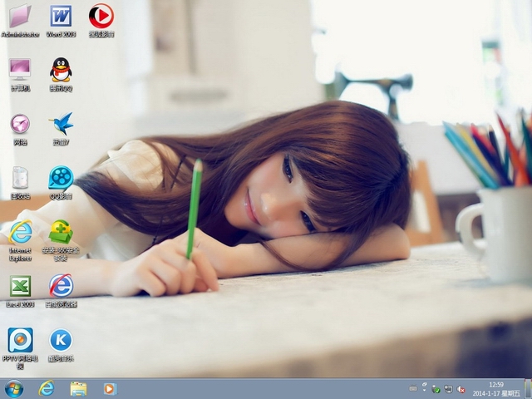This screenshot has width=532, height=399.
Task: Select the PPTV network TV icon
Action: pyautogui.click(x=20, y=340)
